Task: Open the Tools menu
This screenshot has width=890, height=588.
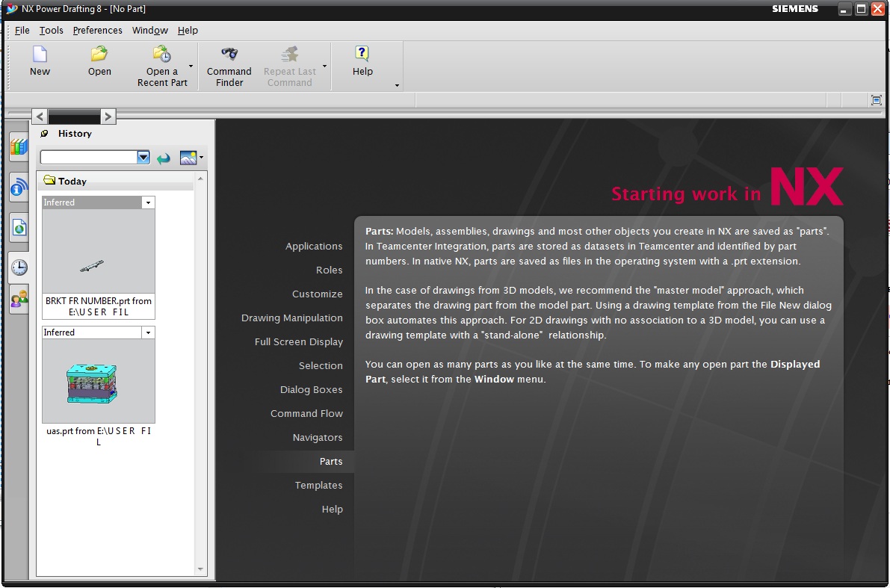Action: (51, 31)
